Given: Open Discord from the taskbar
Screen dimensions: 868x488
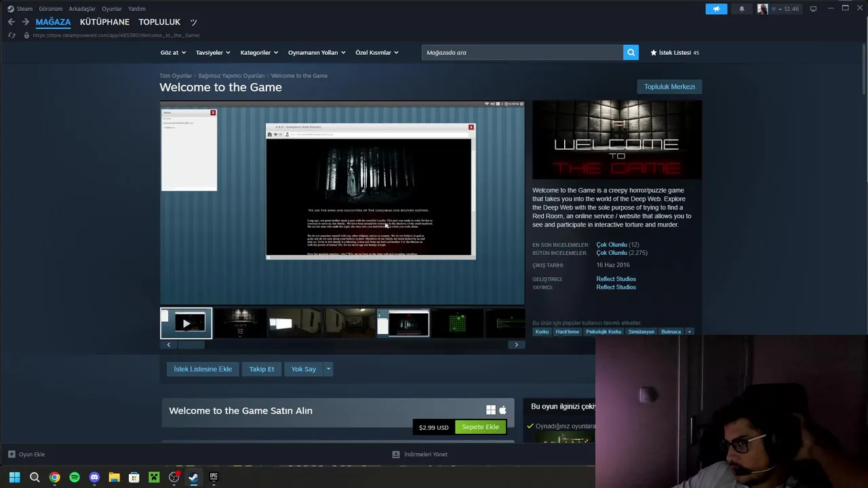Looking at the screenshot, I should pos(94,477).
